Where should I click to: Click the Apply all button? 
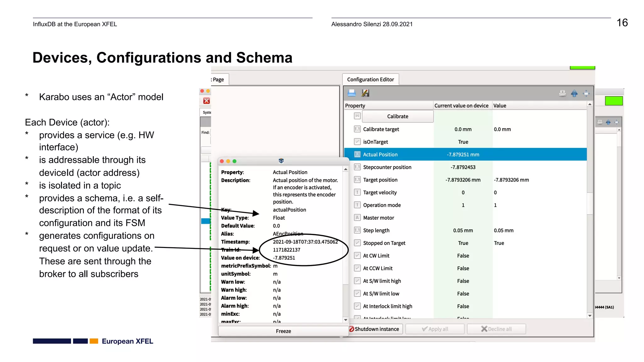435,329
